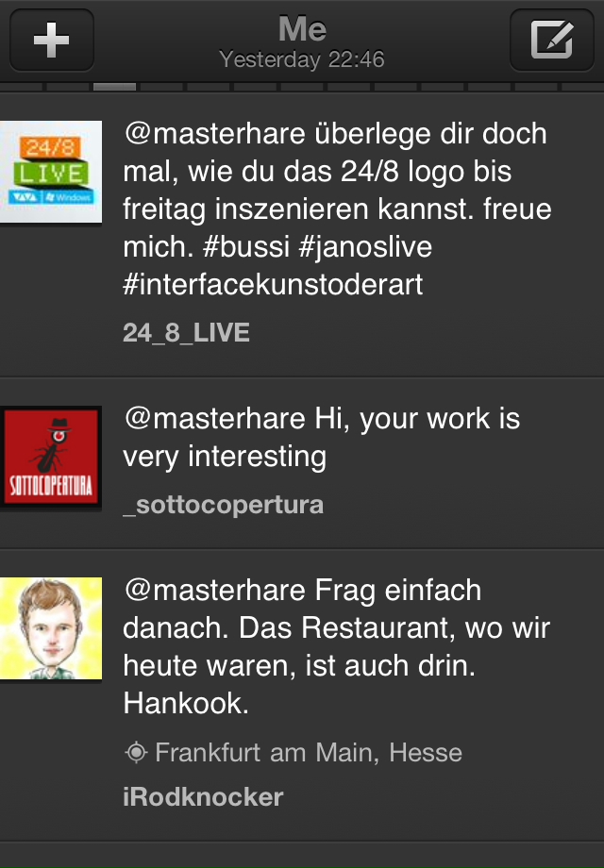Select the tweet mentioning Hankook restaurant
The width and height of the screenshot is (604, 868).
click(302, 696)
